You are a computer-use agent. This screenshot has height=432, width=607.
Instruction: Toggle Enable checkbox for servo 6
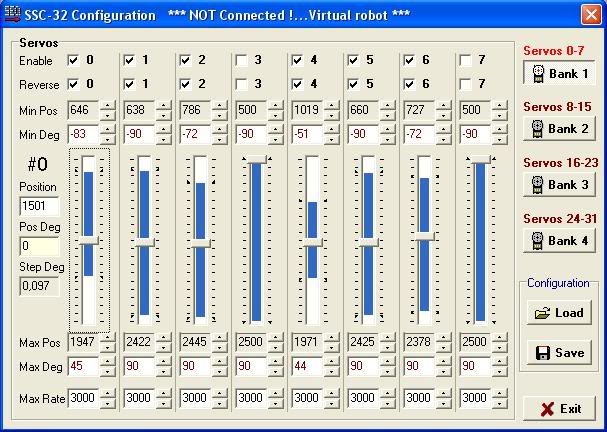coord(409,60)
